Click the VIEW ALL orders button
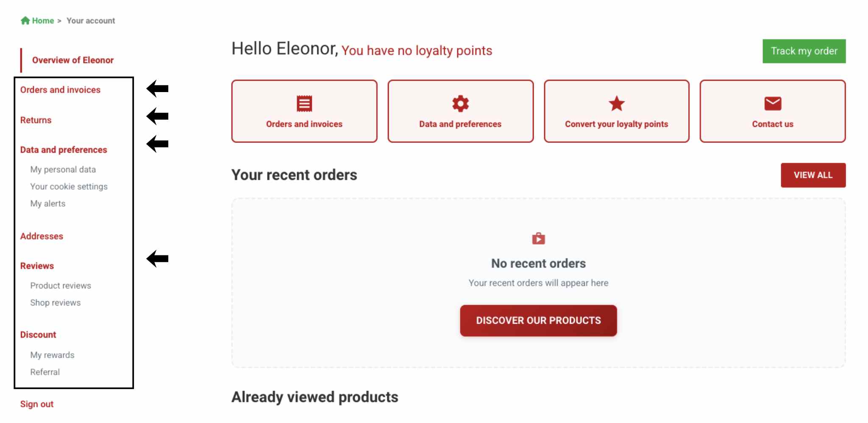Viewport: 868px width, 423px height. pyautogui.click(x=813, y=175)
